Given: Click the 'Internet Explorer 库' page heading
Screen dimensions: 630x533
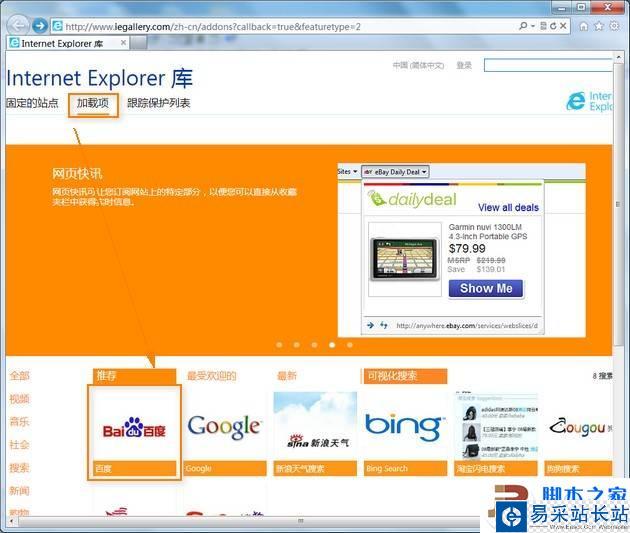Looking at the screenshot, I should pos(100,78).
